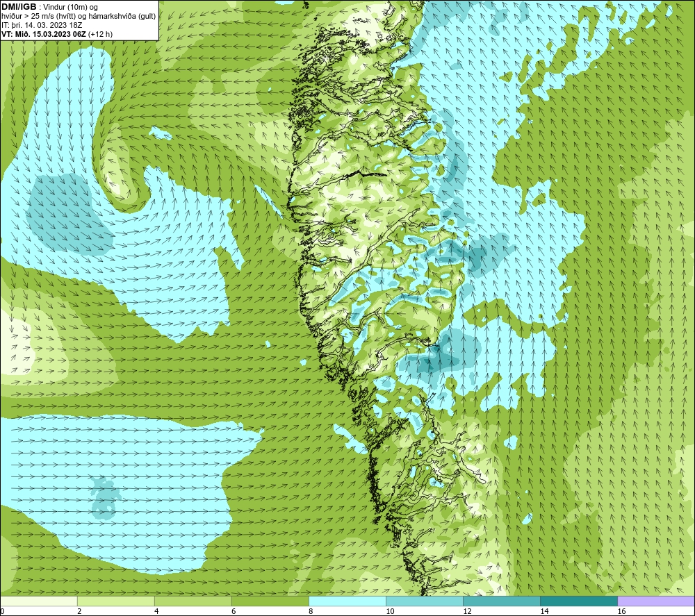Click the 10–12 m/s turquoise swatch
Screen dimensions: 695x616
point(425,601)
